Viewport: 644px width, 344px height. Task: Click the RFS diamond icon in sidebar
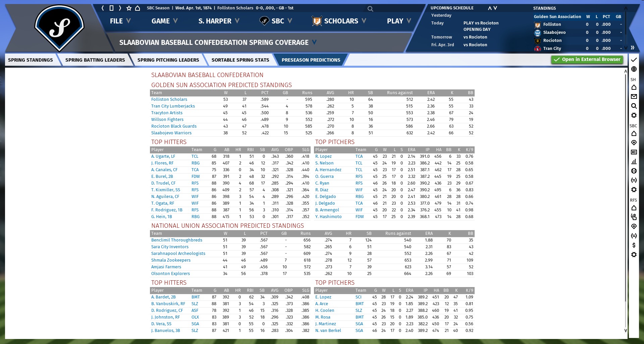[x=634, y=226]
